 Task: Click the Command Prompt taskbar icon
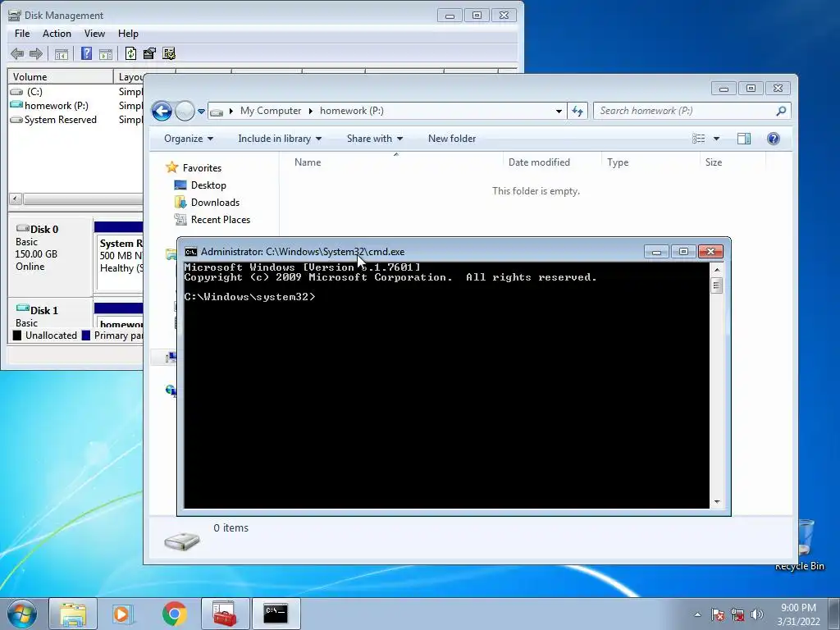[x=276, y=614]
